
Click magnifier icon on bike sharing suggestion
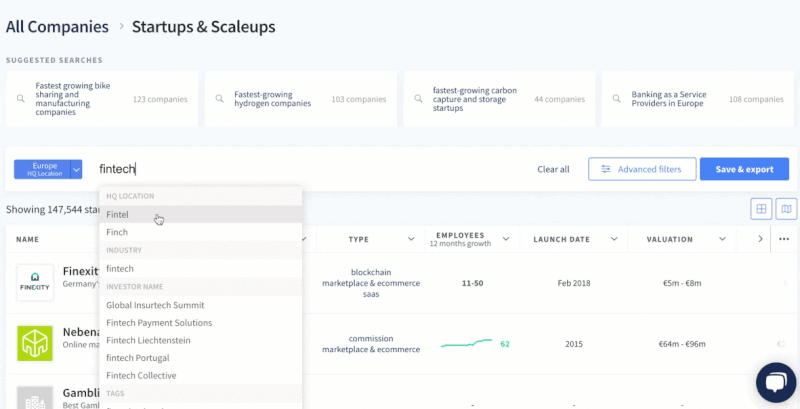click(20, 99)
